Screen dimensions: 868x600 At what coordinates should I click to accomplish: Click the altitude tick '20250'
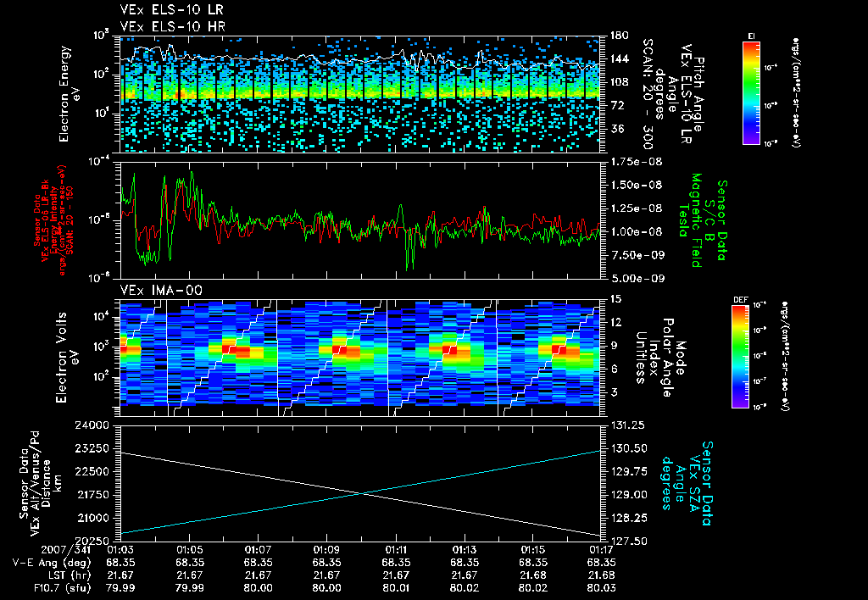click(x=92, y=541)
